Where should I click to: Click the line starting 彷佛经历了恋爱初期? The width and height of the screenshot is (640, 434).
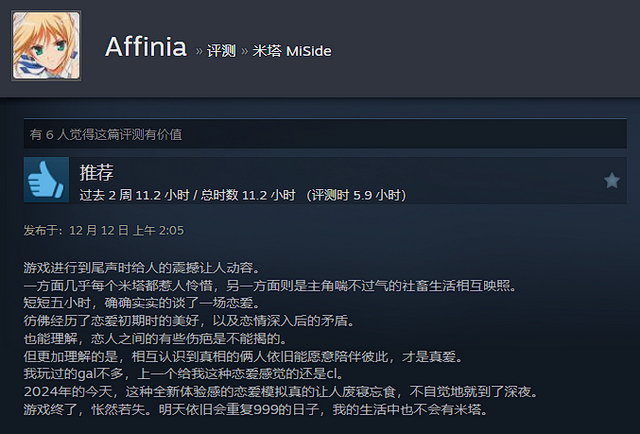pos(189,320)
